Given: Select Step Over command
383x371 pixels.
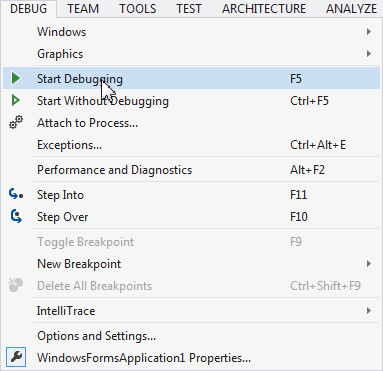Looking at the screenshot, I should click(191, 217).
